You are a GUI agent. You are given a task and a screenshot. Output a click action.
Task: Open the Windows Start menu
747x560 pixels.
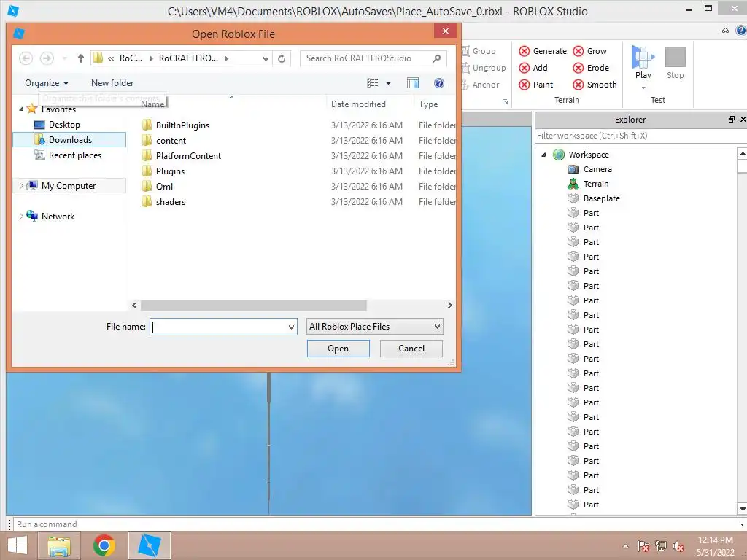(18, 545)
